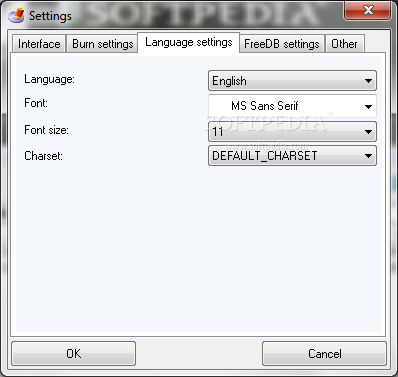The height and width of the screenshot is (377, 398).
Task: Switch to the Interface tab
Action: 39,44
